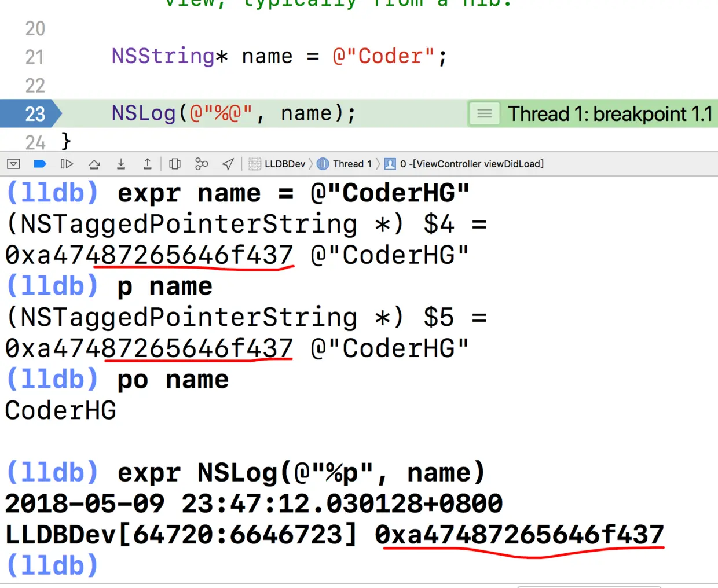Image resolution: width=718 pixels, height=588 pixels.
Task: Click the empty (lldb) prompt at bottom
Action: click(x=52, y=565)
